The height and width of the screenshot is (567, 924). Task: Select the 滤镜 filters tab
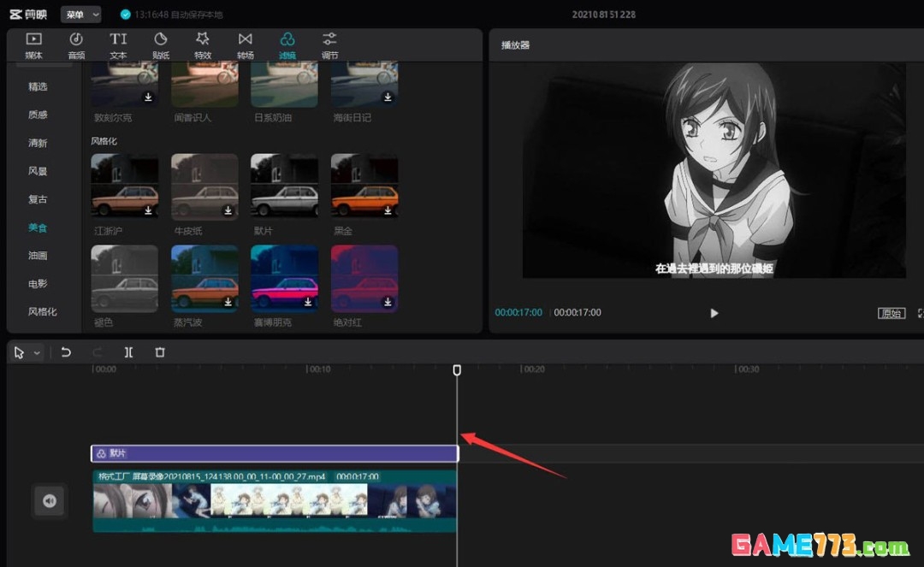point(287,45)
